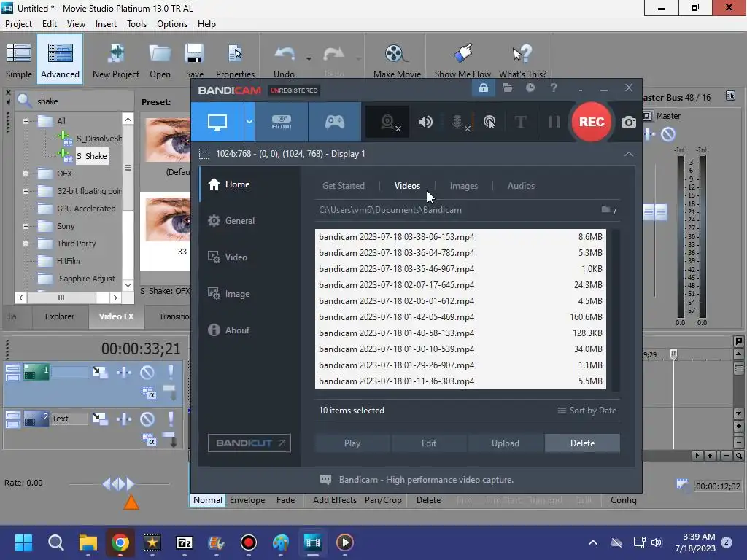Switch to HDMI device recording mode
The height and width of the screenshot is (560, 747).
click(282, 122)
